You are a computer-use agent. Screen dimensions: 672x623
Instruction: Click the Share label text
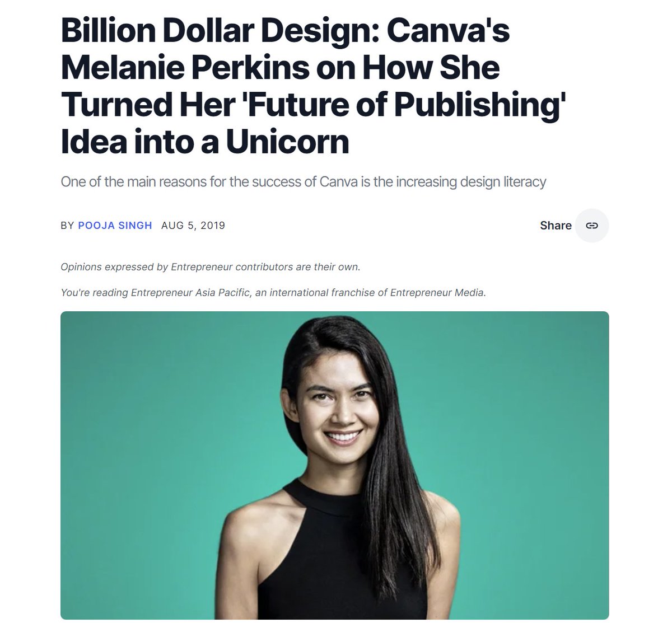pyautogui.click(x=556, y=226)
